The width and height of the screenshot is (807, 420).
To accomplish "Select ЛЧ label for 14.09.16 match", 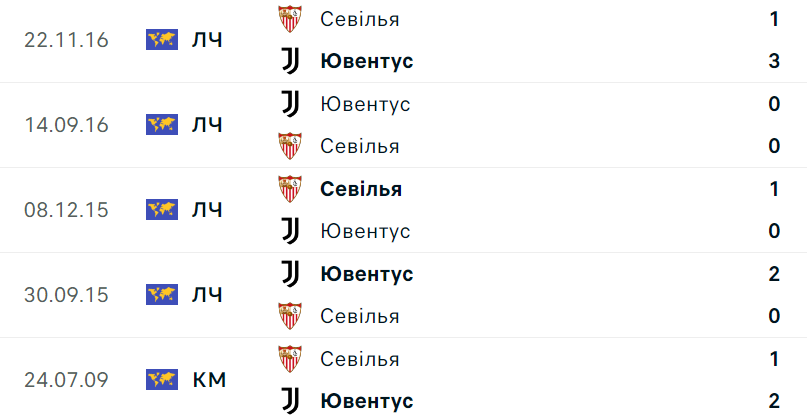I will coord(206,125).
